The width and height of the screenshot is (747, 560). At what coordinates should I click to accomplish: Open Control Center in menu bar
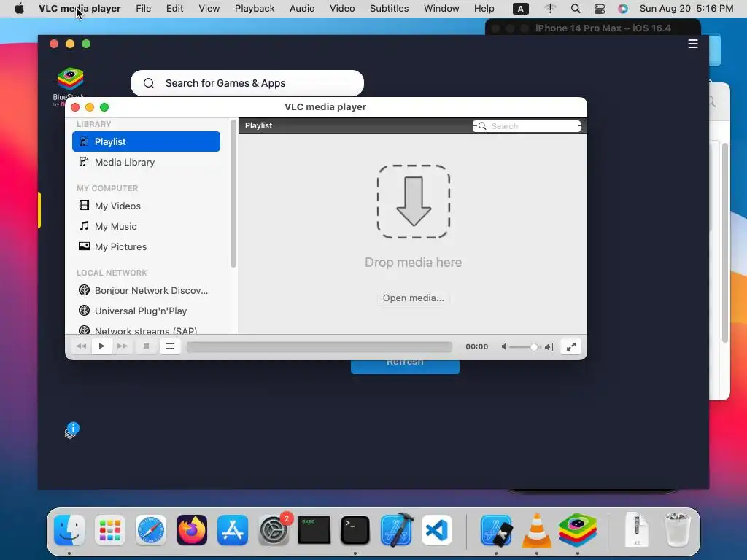[600, 9]
